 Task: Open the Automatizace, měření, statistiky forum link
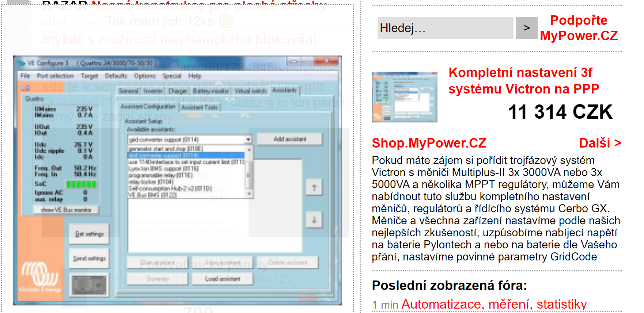[x=494, y=304]
